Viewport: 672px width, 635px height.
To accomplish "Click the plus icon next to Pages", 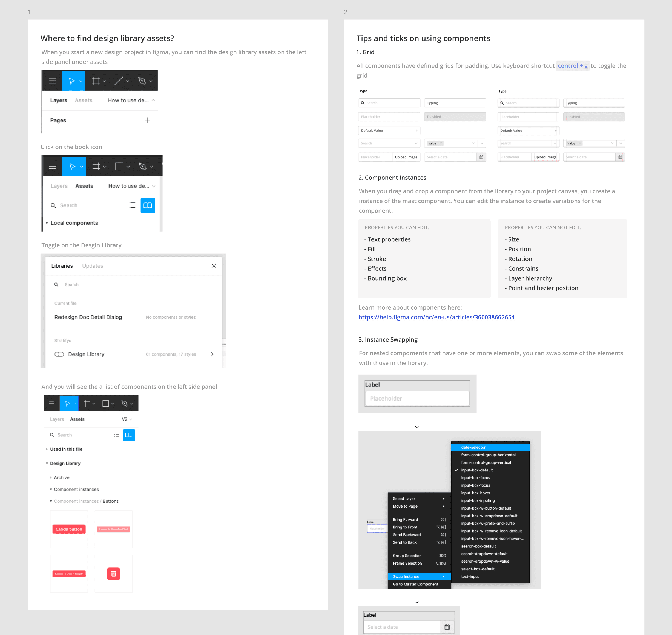I will click(147, 120).
